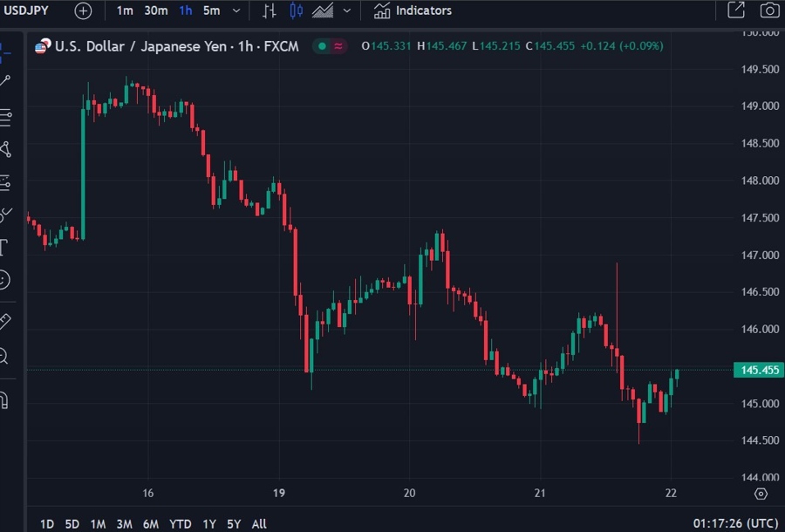Set the date range to 5D

click(x=72, y=524)
